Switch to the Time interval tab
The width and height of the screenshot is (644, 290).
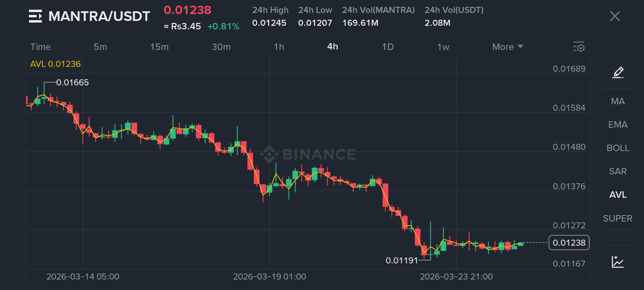[41, 47]
